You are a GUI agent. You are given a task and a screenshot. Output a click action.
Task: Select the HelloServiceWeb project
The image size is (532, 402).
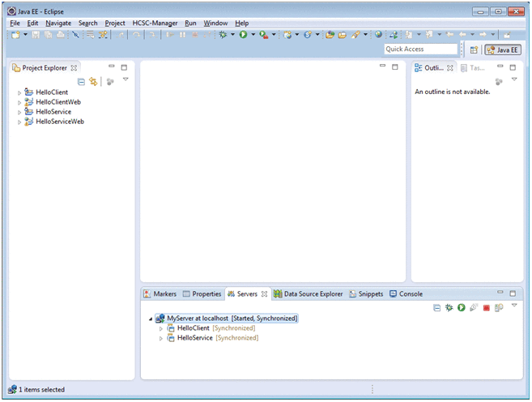(59, 122)
